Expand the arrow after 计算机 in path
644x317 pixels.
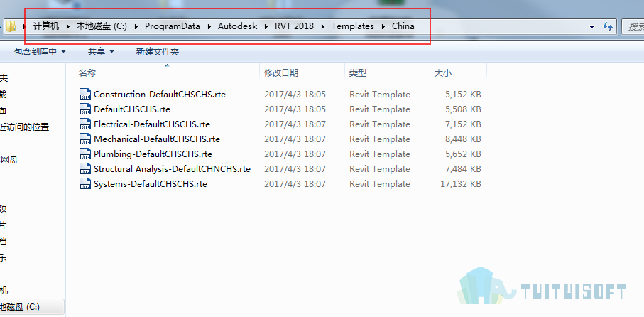click(x=67, y=26)
